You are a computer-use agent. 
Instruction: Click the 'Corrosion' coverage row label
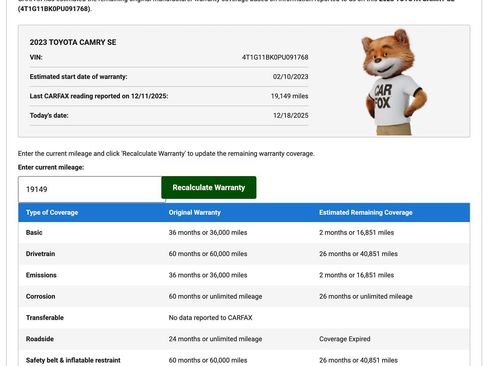click(40, 296)
